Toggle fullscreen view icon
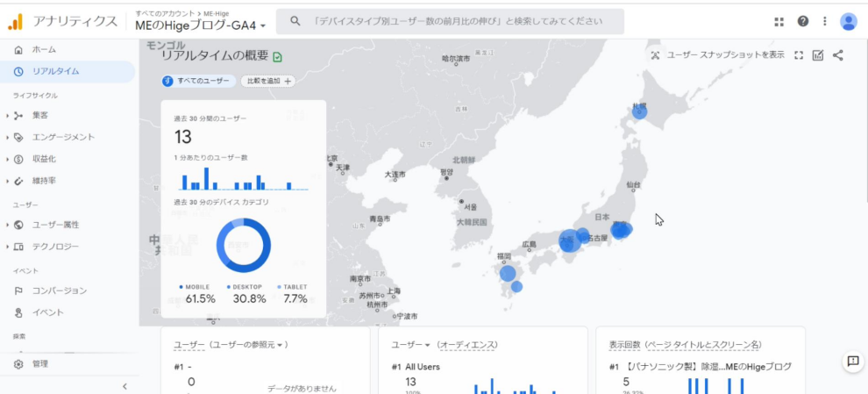 click(798, 55)
